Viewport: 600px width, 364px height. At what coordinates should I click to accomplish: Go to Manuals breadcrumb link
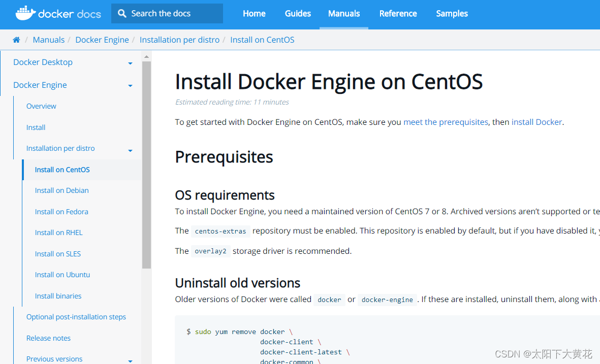(49, 40)
